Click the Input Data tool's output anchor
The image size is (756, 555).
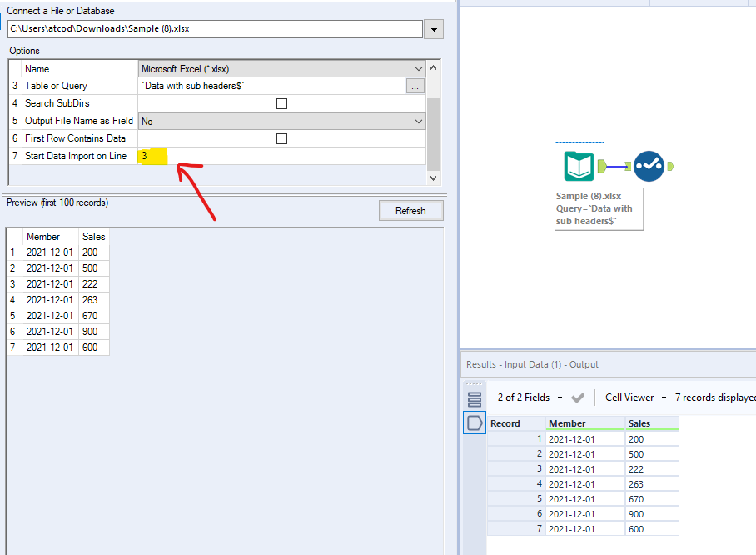tap(600, 166)
